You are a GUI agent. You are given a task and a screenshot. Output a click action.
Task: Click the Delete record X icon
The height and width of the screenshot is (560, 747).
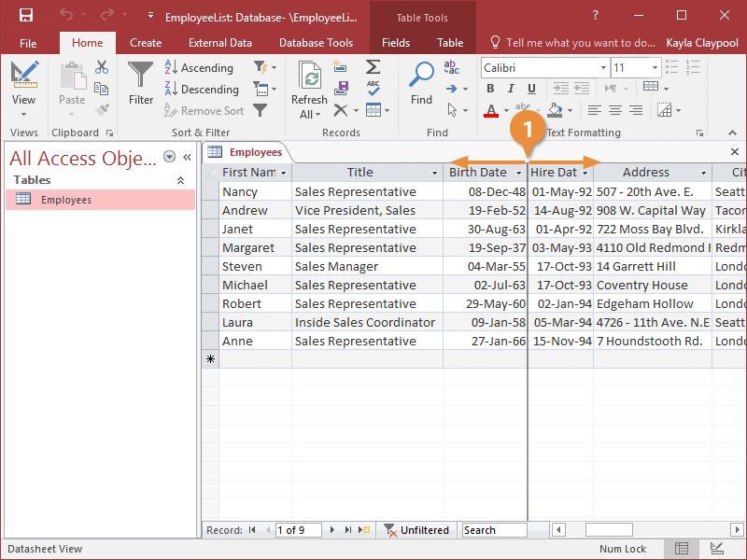coord(340,110)
